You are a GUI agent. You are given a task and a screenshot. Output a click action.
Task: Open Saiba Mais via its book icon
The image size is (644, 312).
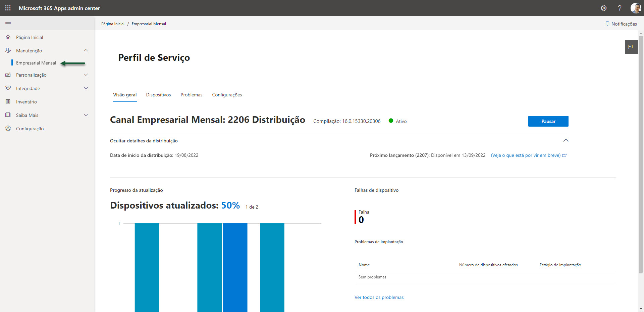[8, 115]
